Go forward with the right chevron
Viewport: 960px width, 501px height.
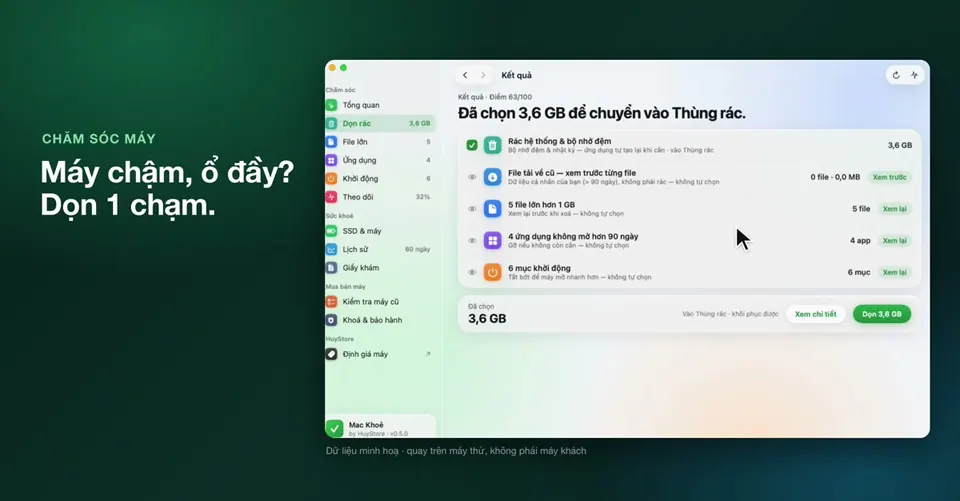[483, 75]
